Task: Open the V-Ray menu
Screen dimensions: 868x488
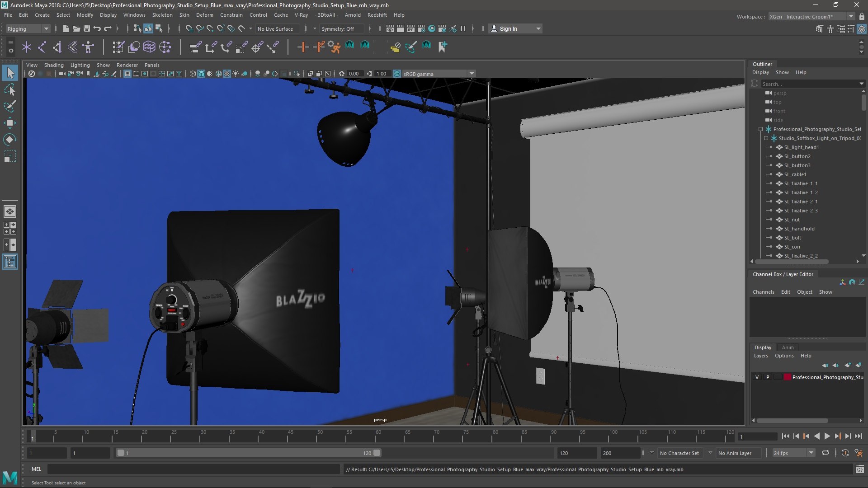Action: [301, 15]
